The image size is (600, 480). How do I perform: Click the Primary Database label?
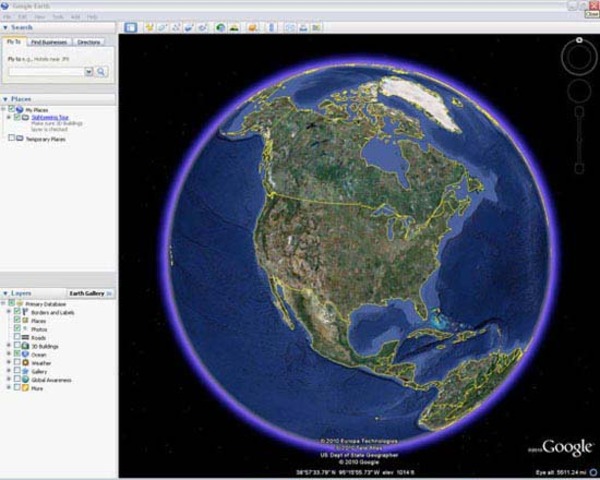coord(46,304)
